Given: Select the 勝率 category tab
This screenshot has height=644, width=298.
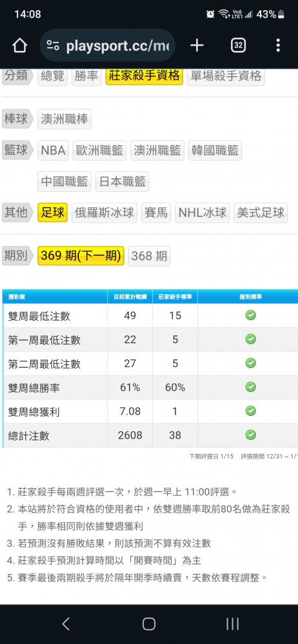Looking at the screenshot, I should (86, 76).
